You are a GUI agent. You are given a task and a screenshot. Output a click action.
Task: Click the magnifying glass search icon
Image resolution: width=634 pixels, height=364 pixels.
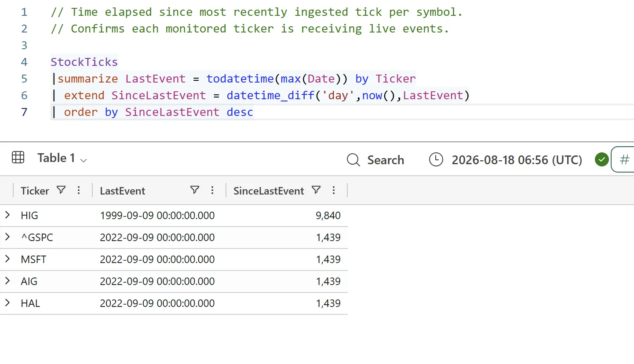click(353, 160)
